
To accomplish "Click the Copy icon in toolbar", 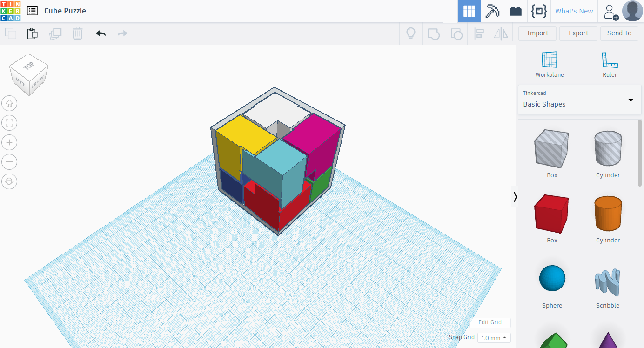I will (11, 33).
